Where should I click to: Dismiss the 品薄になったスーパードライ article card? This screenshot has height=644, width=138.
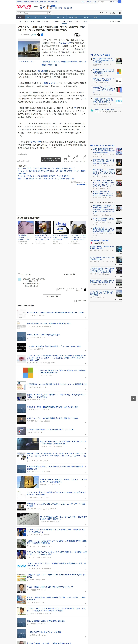click(50, 244)
